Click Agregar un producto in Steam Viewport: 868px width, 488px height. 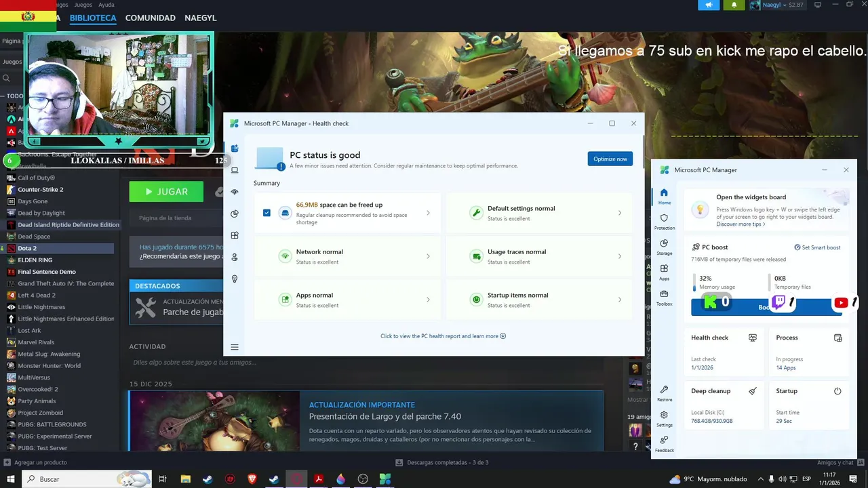point(35,462)
